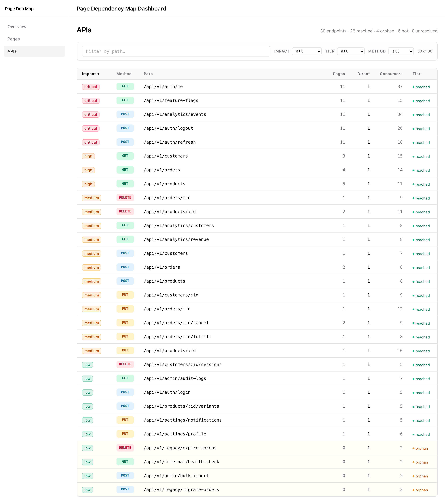Click the DELETE /api/v1/products/:id path
445x504 pixels.
170,212
